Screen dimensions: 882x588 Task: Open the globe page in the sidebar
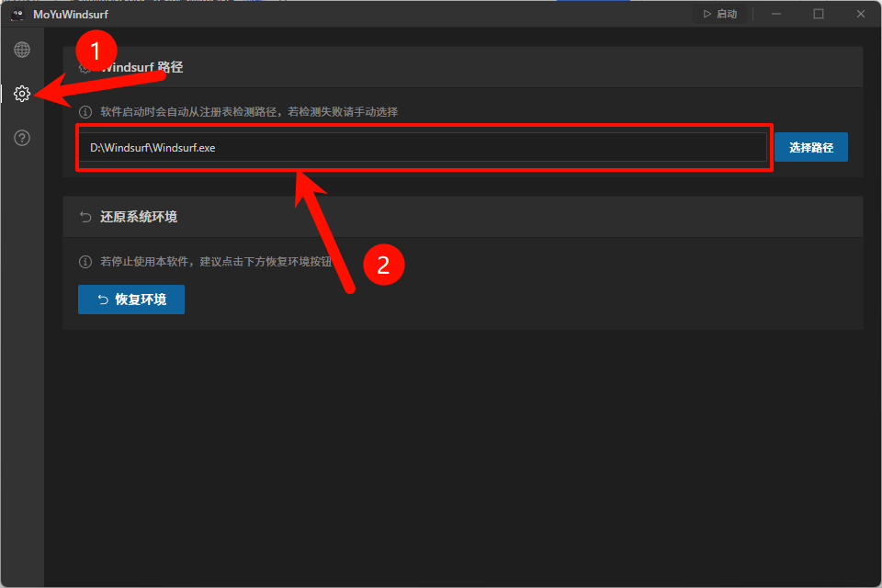coord(22,50)
